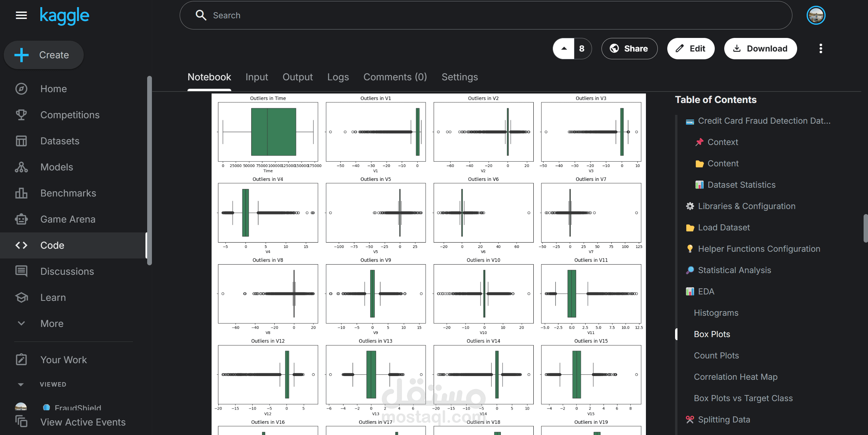Open Datasets from the sidebar icon
The width and height of the screenshot is (868, 435).
[21, 141]
